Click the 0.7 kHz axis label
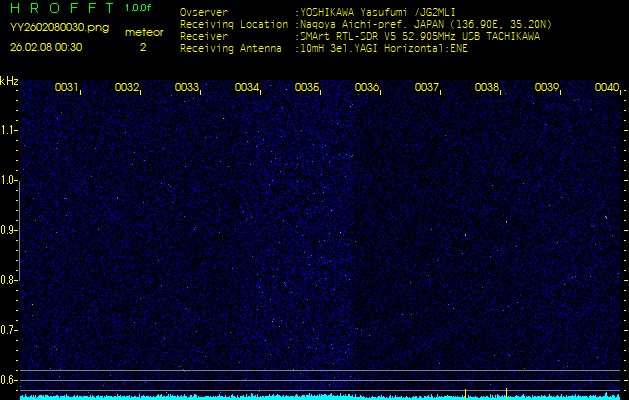 [8, 330]
